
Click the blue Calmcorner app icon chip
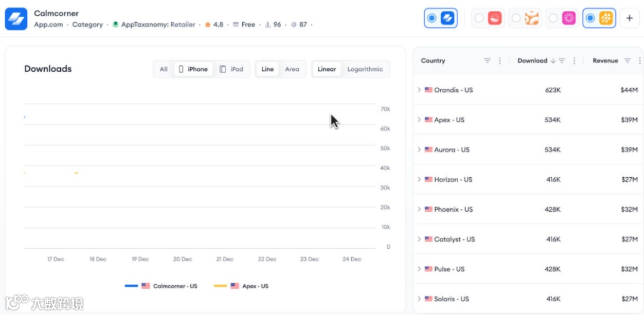click(x=447, y=18)
